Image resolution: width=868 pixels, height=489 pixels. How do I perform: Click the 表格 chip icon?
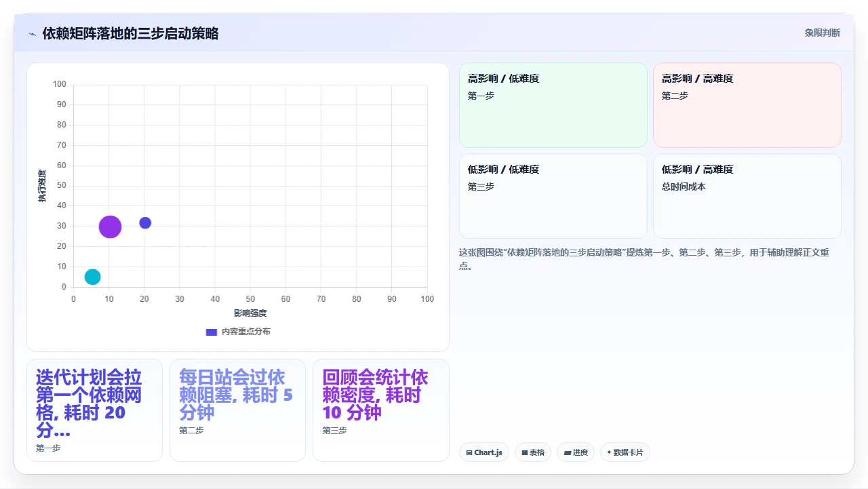pos(525,452)
